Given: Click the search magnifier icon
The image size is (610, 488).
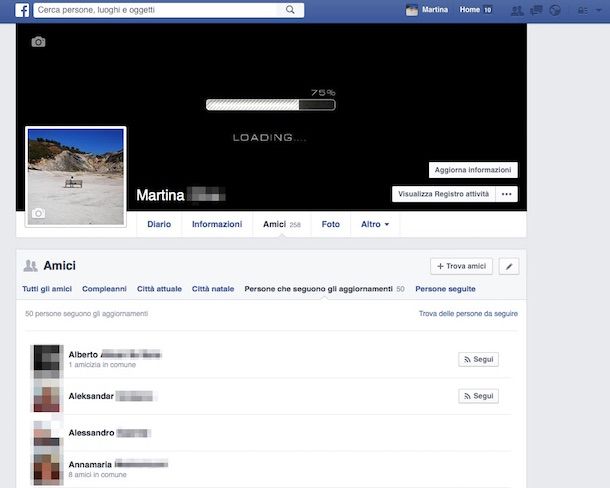Looking at the screenshot, I should point(290,10).
